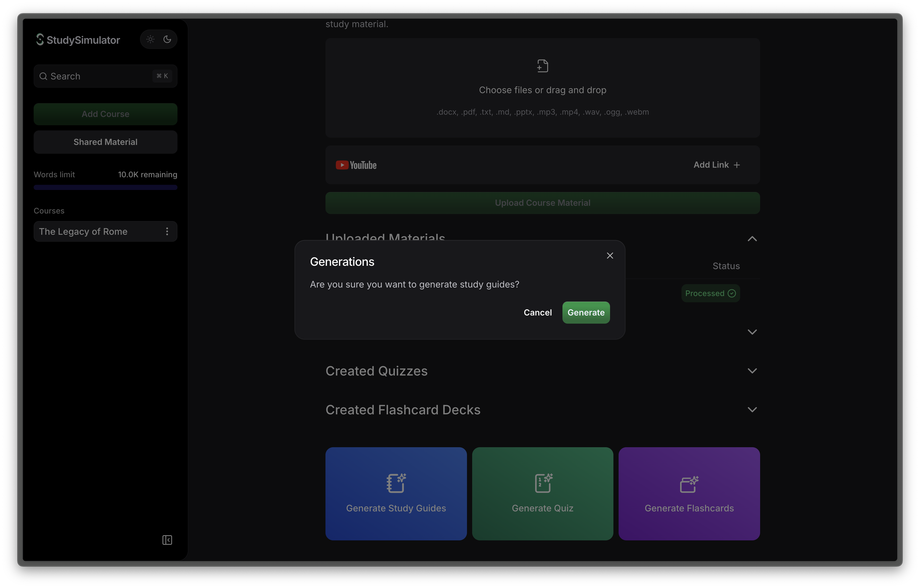The width and height of the screenshot is (920, 588).
Task: Click Cancel in the Generations dialog
Action: click(538, 313)
